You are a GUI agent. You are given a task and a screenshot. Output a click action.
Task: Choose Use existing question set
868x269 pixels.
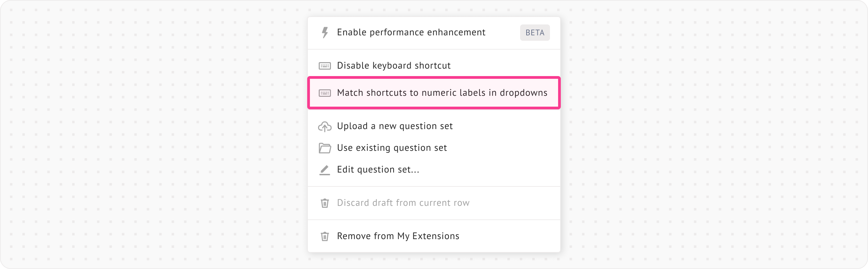(392, 148)
